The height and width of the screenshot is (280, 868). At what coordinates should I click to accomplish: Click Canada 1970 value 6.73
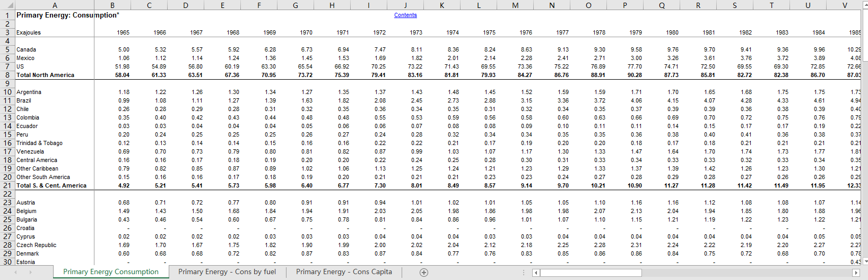point(307,49)
